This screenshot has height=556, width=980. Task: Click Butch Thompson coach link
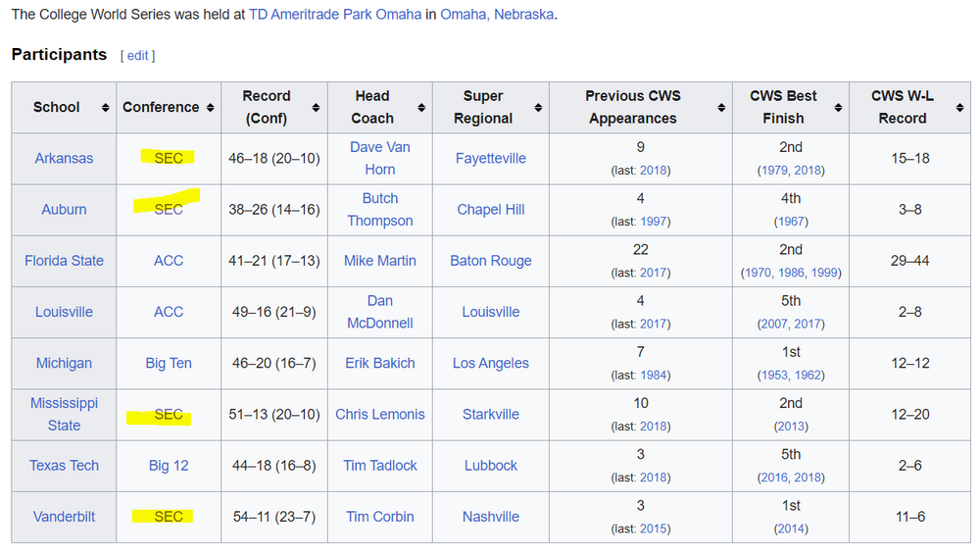[x=380, y=209]
